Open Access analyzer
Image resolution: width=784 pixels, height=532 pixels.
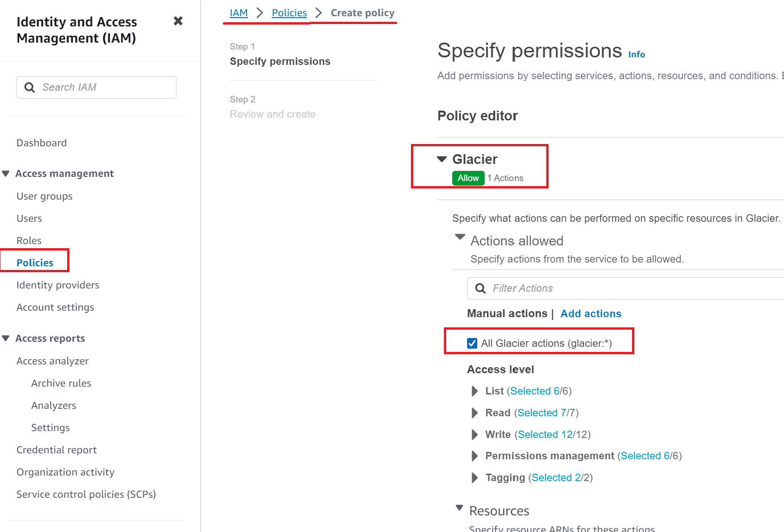tap(52, 361)
